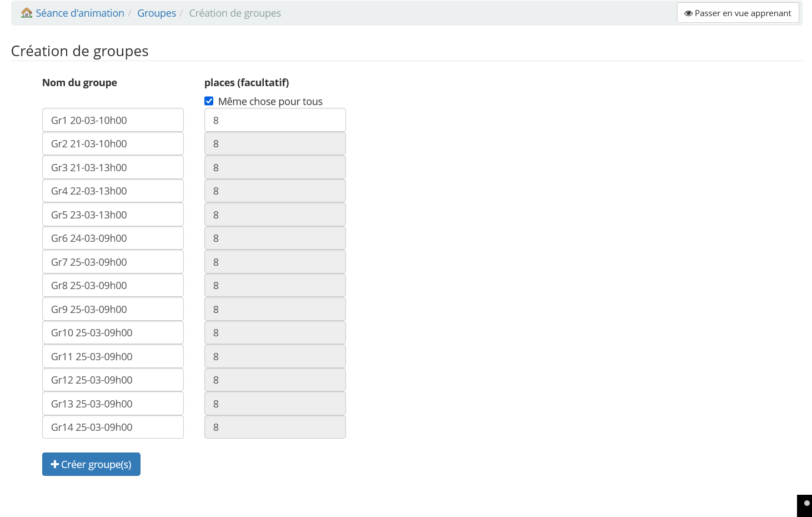Click the 'Nom du groupe' column header

point(79,82)
